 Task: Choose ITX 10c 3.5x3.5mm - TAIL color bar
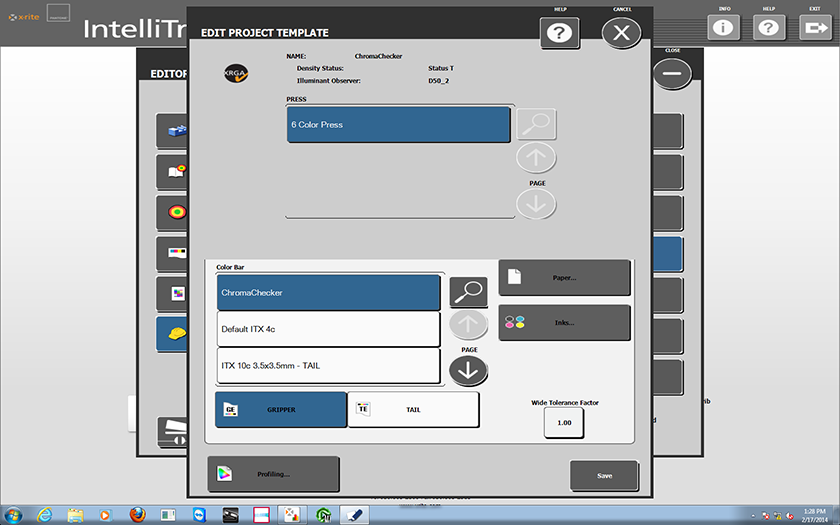click(x=328, y=365)
